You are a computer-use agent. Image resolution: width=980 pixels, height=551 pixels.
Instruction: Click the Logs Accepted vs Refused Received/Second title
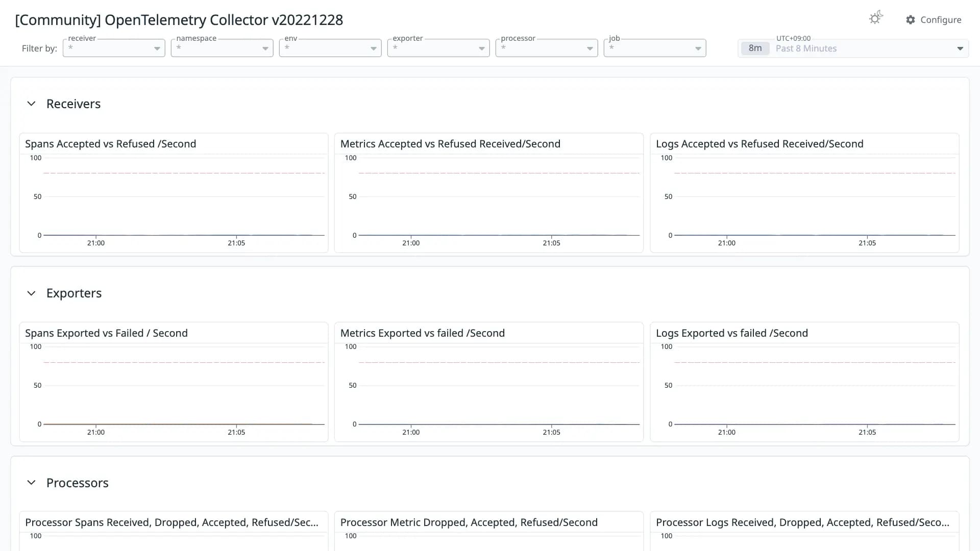pyautogui.click(x=759, y=144)
